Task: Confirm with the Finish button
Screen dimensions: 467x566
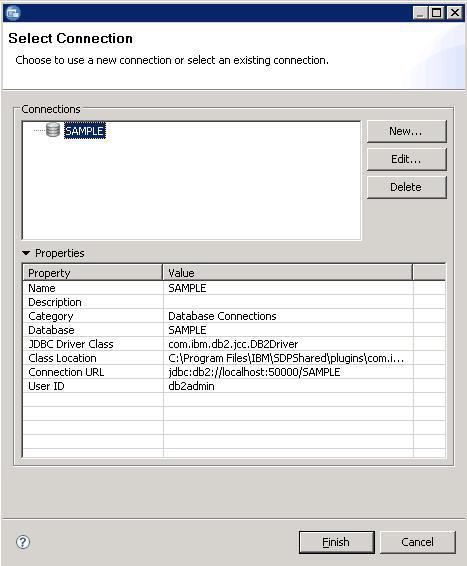Action: click(x=336, y=542)
